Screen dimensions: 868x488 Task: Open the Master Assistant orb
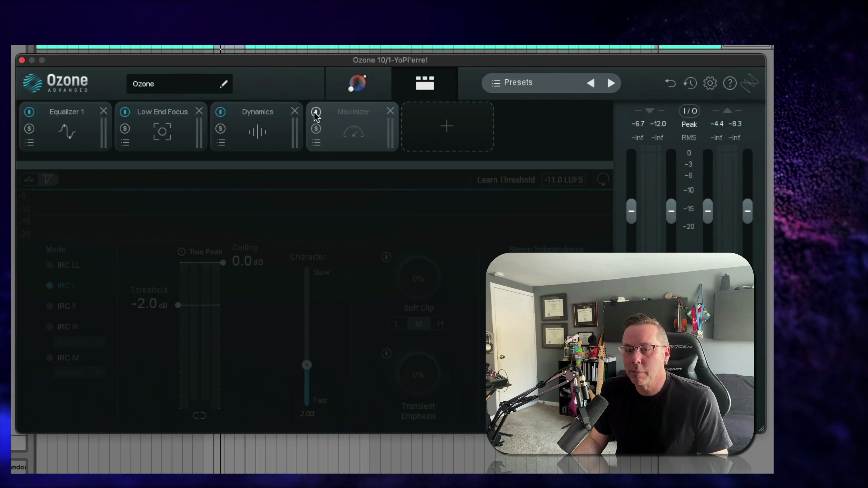click(x=358, y=83)
